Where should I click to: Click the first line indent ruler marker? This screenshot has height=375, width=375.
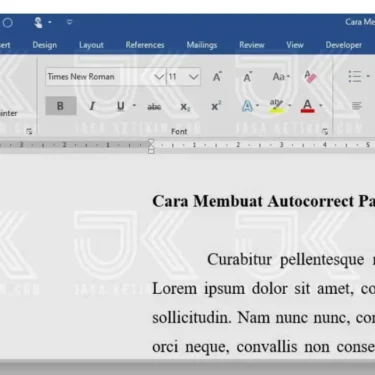151,143
